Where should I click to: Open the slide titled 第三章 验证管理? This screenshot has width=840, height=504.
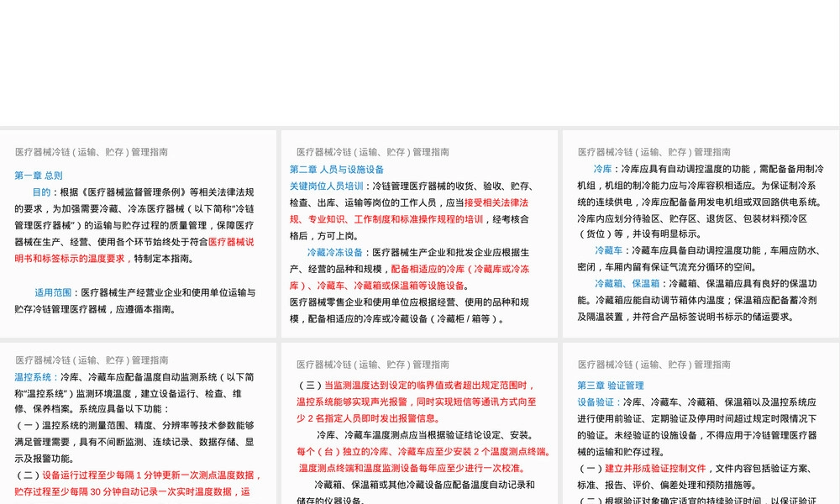pos(701,423)
